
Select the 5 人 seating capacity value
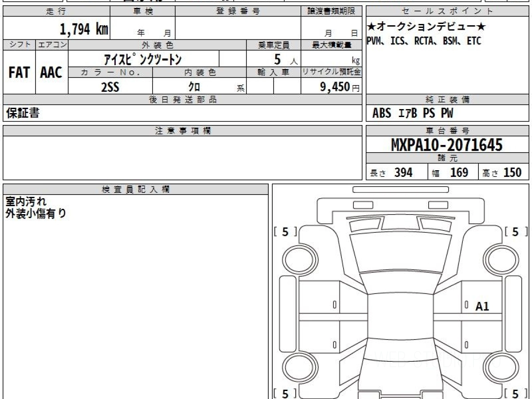coord(286,59)
